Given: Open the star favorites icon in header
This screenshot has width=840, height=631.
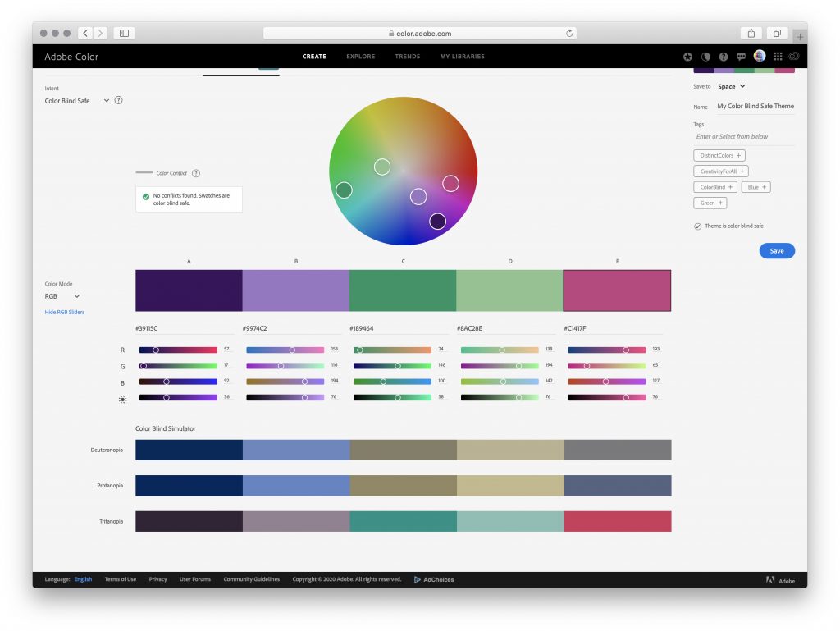Looking at the screenshot, I should (688, 57).
